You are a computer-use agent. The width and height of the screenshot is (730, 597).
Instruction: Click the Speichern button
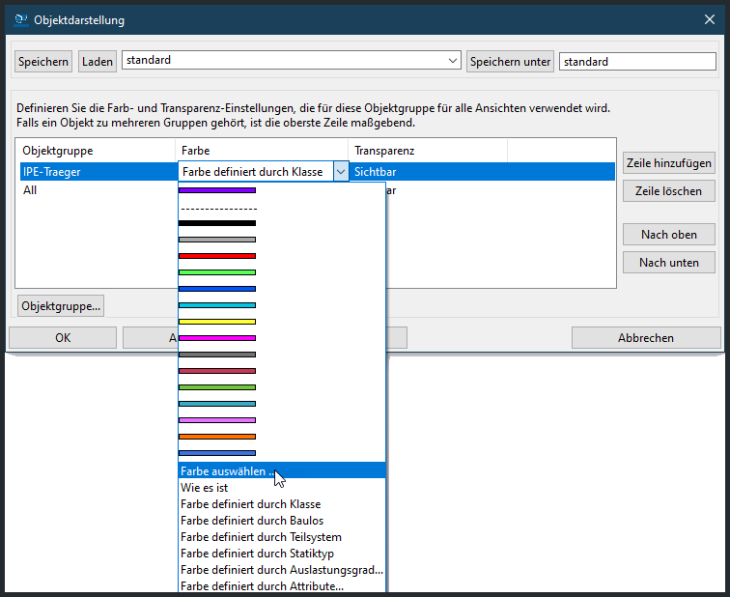click(x=44, y=62)
